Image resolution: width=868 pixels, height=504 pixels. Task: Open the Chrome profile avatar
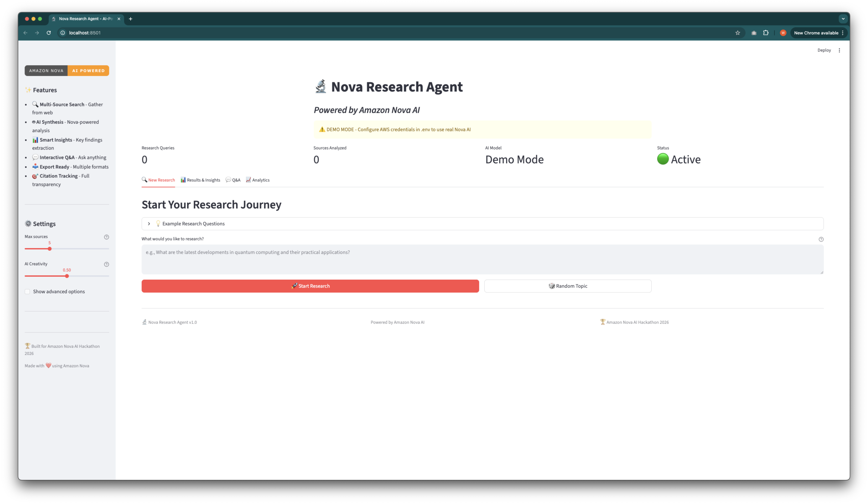(783, 33)
